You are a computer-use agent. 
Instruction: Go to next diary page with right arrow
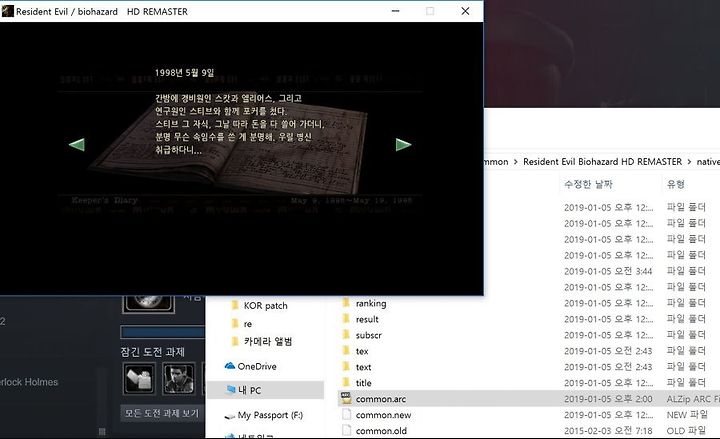[403, 145]
